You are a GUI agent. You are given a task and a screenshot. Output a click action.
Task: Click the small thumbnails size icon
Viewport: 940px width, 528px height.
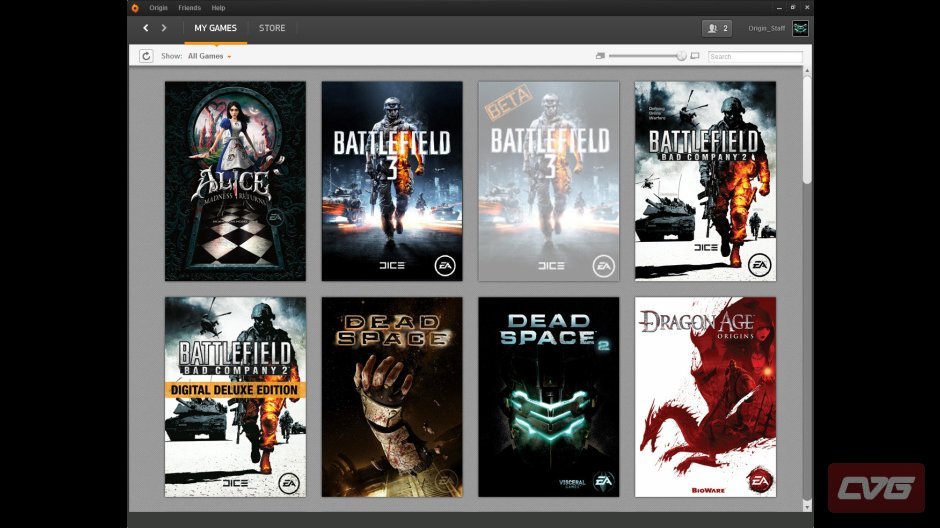pyautogui.click(x=599, y=56)
